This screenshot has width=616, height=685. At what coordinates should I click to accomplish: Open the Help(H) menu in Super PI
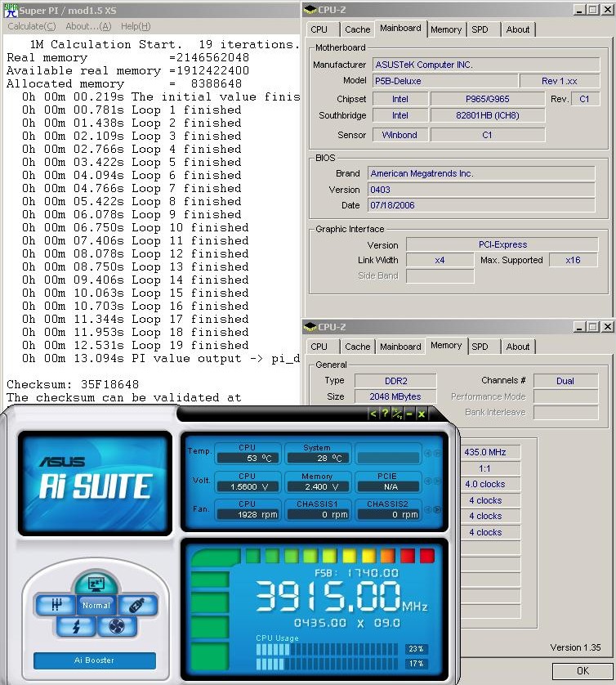point(136,26)
